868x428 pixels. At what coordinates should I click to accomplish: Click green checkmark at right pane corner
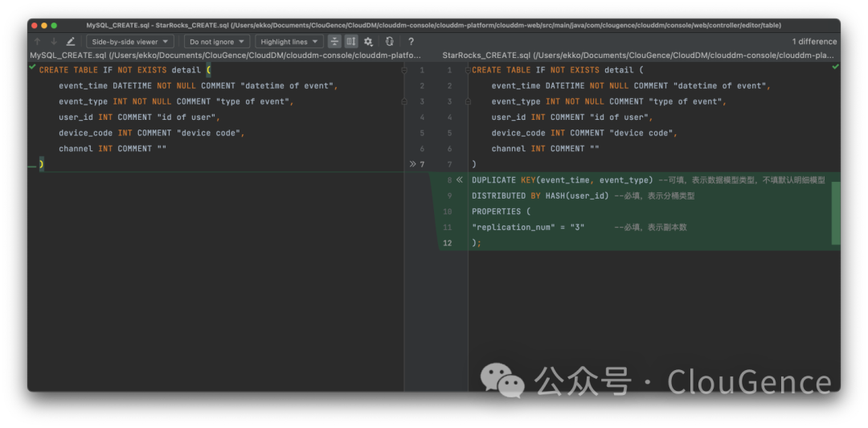point(835,67)
